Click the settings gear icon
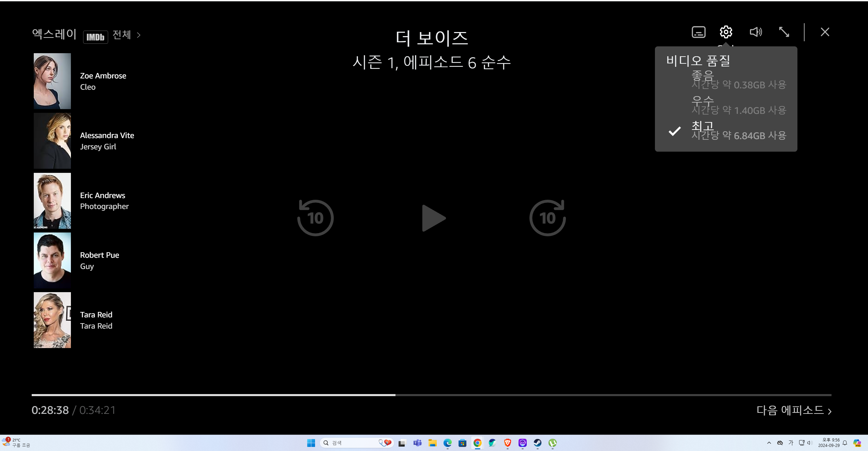Screen dimensions: 868x451 point(726,32)
